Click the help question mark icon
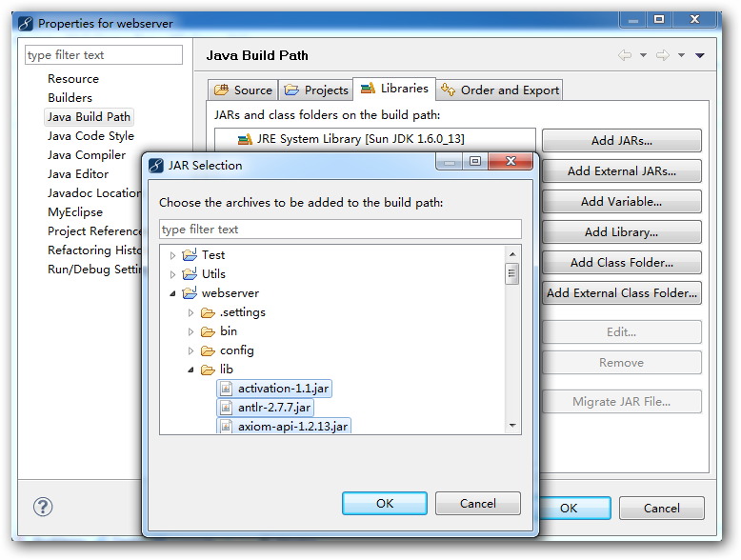Image resolution: width=741 pixels, height=560 pixels. tap(43, 507)
